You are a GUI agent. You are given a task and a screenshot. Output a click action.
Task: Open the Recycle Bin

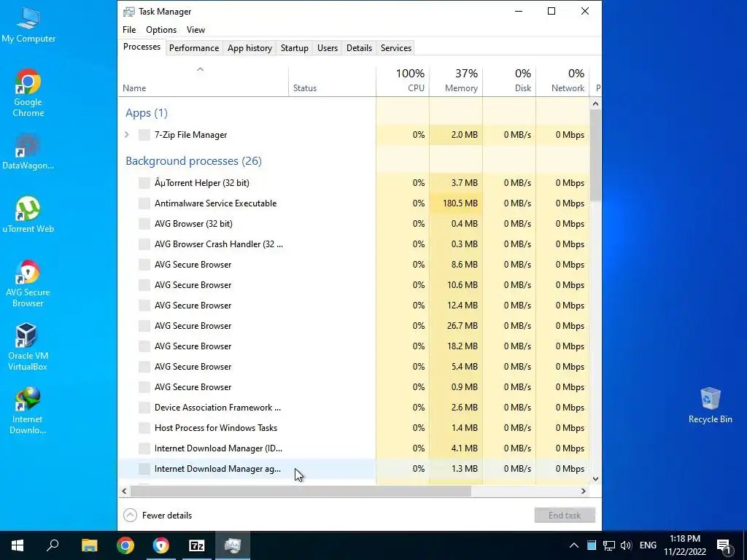pyautogui.click(x=710, y=405)
